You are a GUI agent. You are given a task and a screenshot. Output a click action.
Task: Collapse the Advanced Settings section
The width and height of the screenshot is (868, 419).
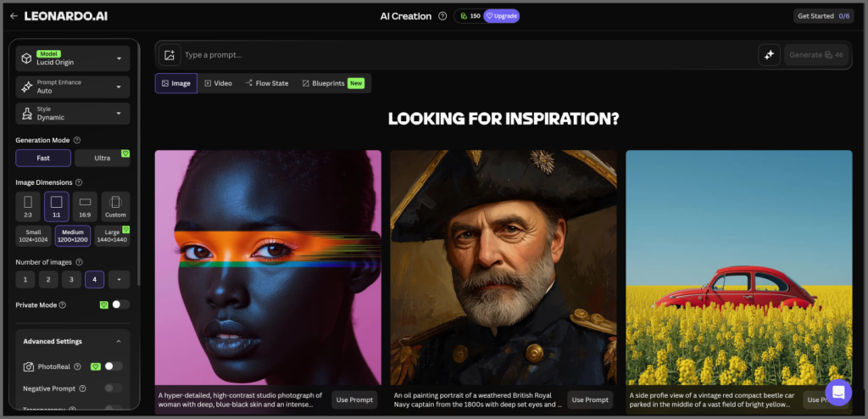tap(119, 342)
